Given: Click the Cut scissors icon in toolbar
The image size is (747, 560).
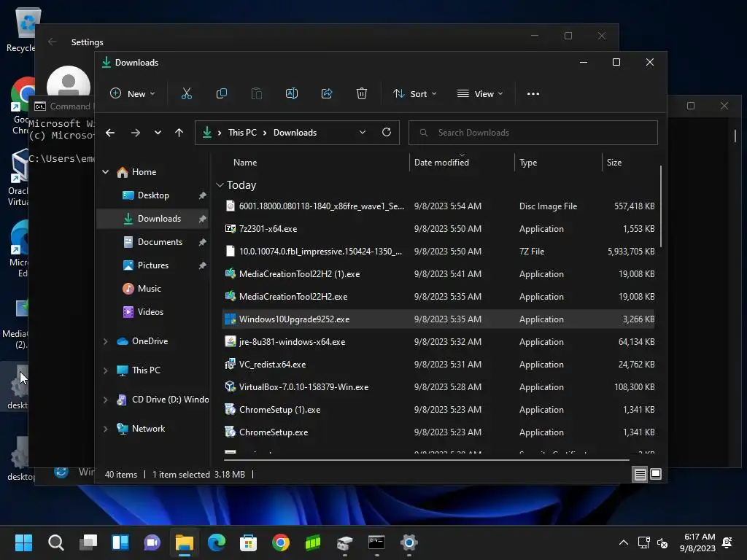Looking at the screenshot, I should click(186, 94).
